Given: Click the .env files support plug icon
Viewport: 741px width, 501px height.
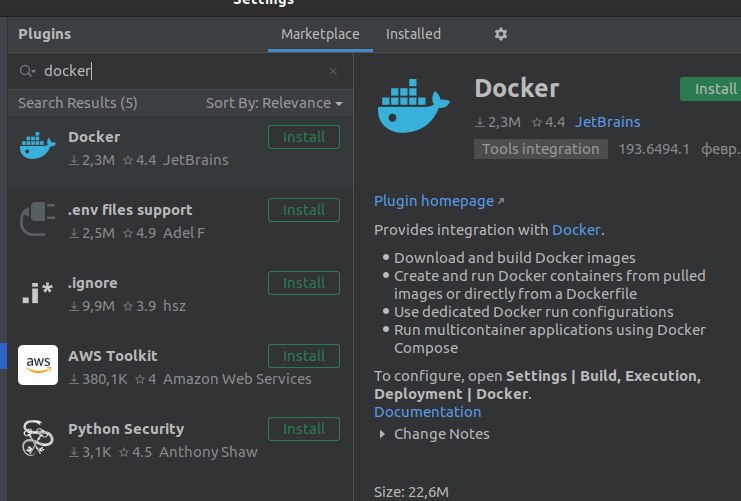Looking at the screenshot, I should tap(37, 219).
